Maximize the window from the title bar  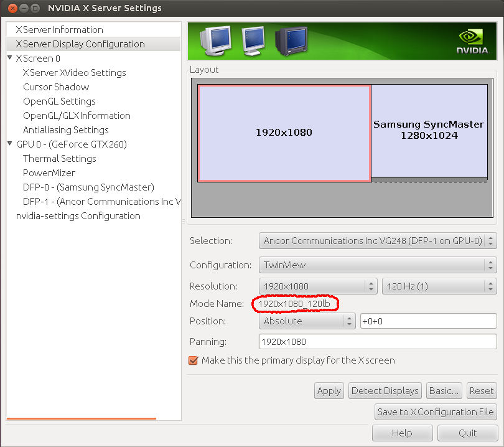coord(35,8)
